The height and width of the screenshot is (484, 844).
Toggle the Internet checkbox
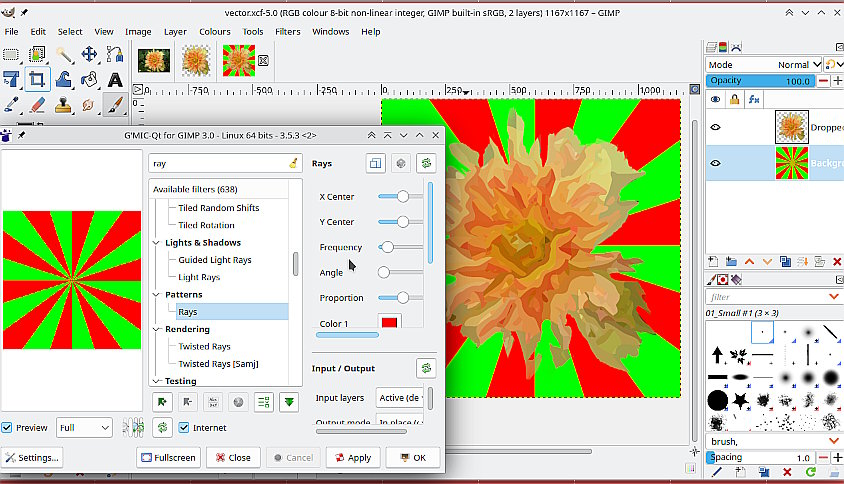point(185,428)
